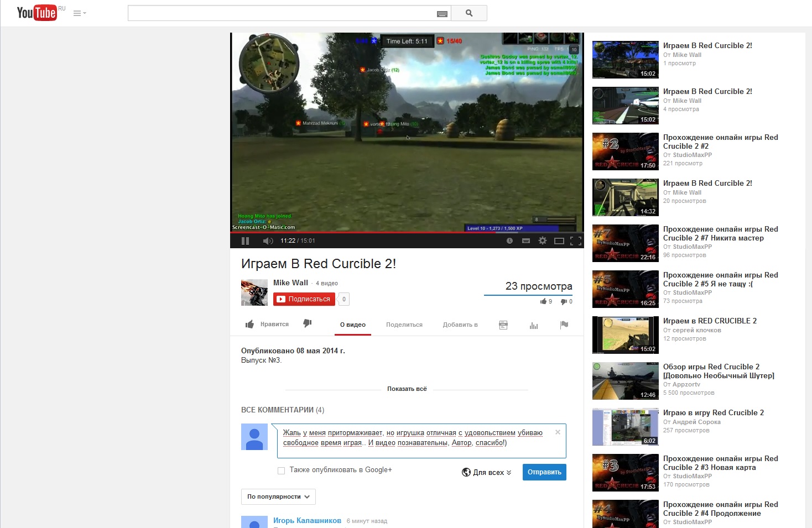
Task: Open Андрей Сорока channel link
Action: coord(696,422)
